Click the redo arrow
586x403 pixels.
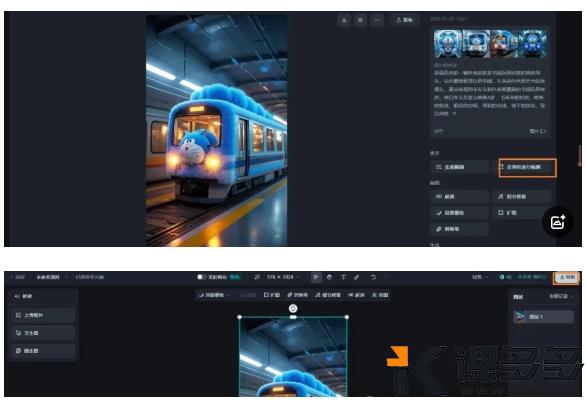386,277
